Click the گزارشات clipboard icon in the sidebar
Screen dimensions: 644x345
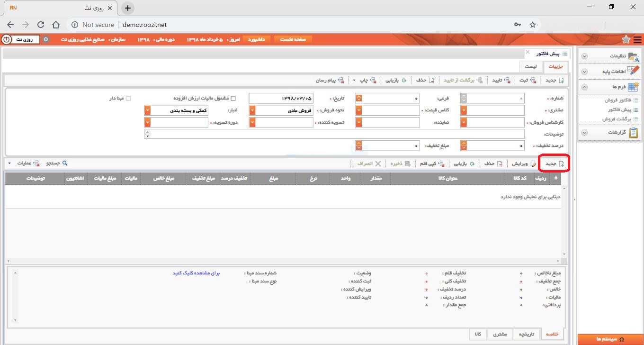click(634, 133)
